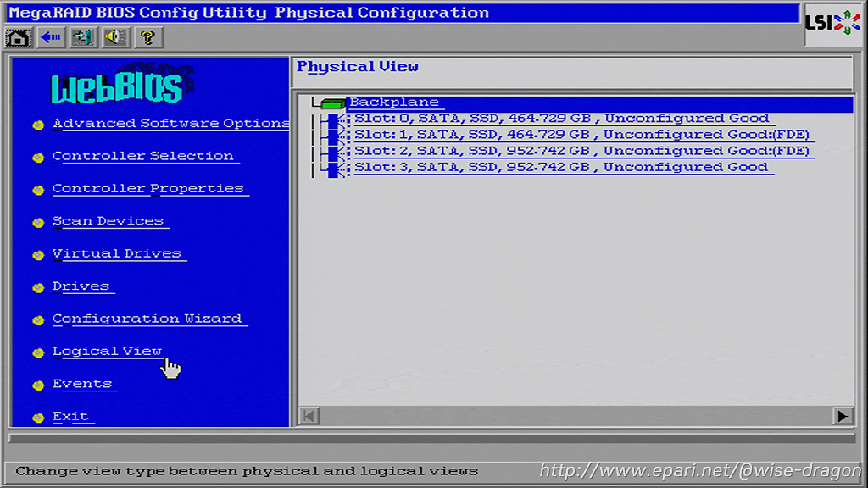Open Advanced Software Options
868x488 pixels.
170,124
